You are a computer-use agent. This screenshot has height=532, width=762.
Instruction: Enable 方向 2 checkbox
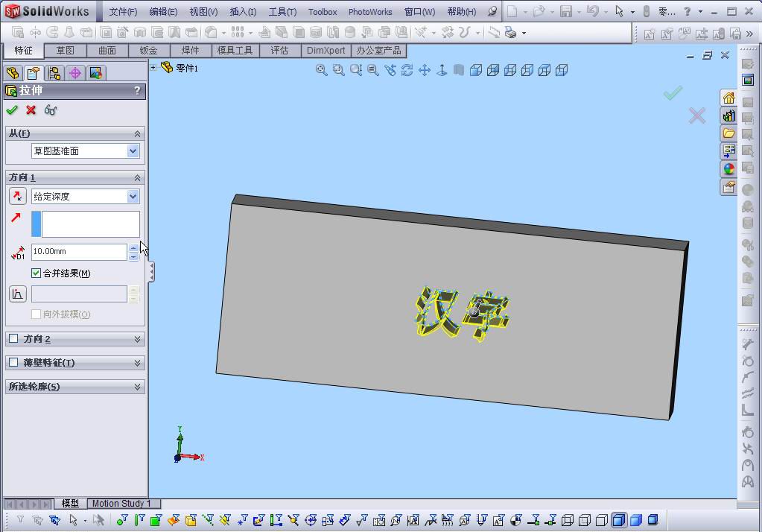pos(13,338)
